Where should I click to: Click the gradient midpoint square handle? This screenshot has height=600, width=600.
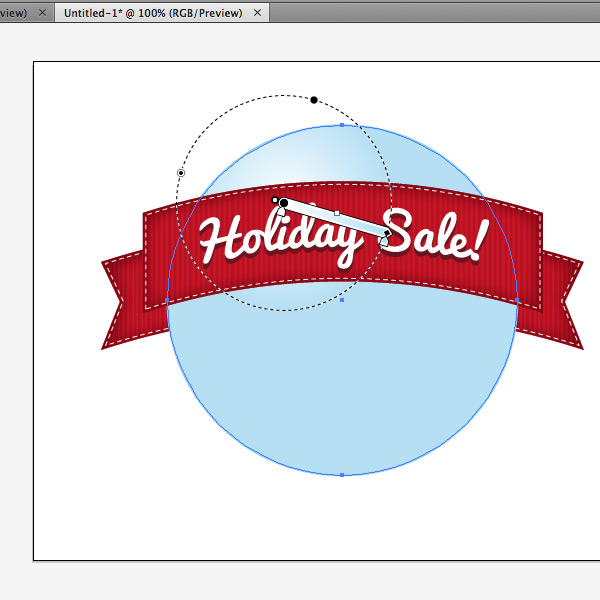(337, 213)
